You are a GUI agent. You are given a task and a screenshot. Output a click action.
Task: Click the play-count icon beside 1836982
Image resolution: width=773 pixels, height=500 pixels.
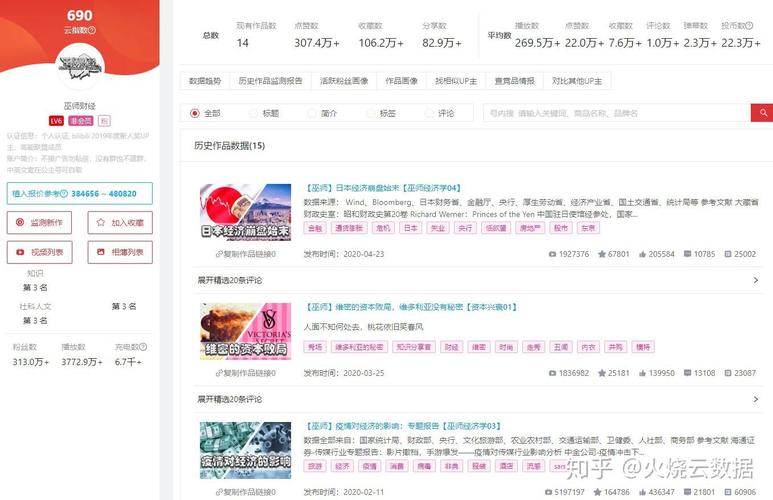552,373
